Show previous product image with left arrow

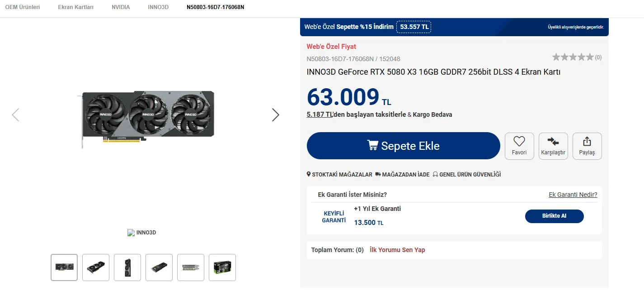[x=15, y=115]
